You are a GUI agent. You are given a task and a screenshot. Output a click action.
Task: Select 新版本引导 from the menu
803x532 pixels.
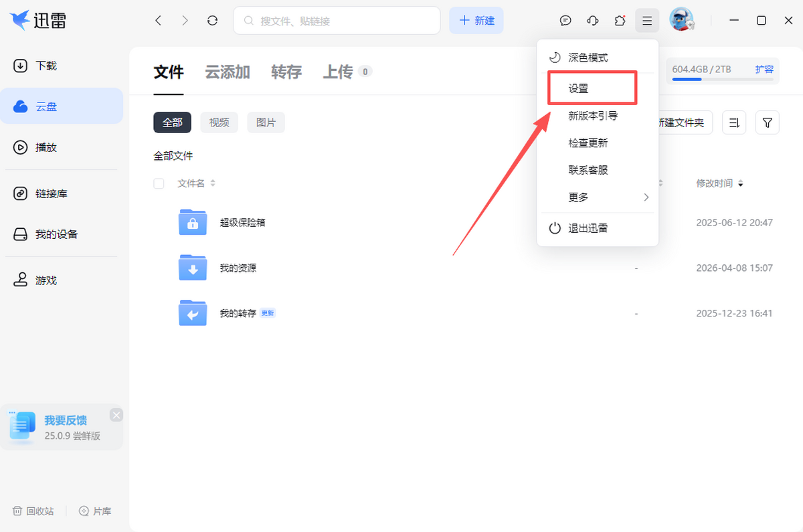point(598,116)
